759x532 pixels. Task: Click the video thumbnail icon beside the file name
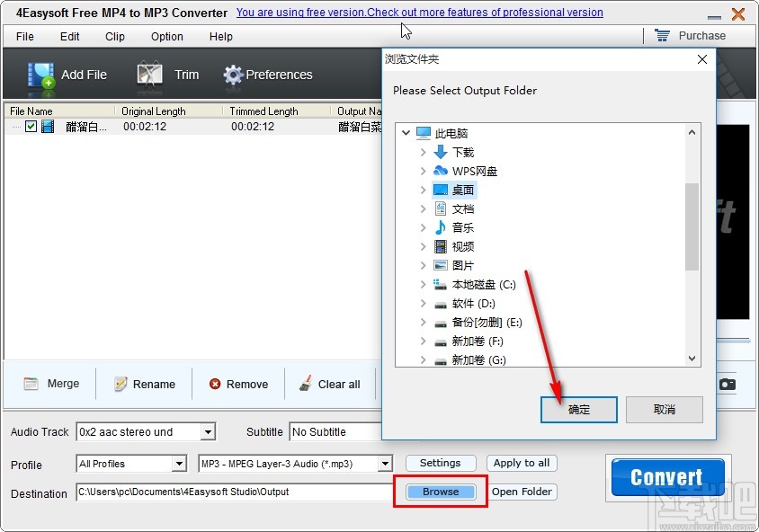(48, 126)
